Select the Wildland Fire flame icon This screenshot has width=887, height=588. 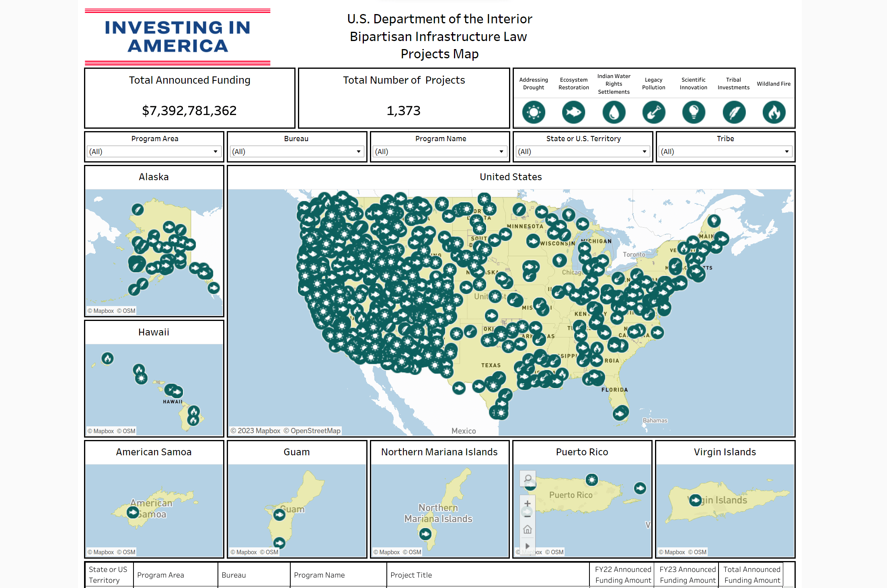click(774, 112)
